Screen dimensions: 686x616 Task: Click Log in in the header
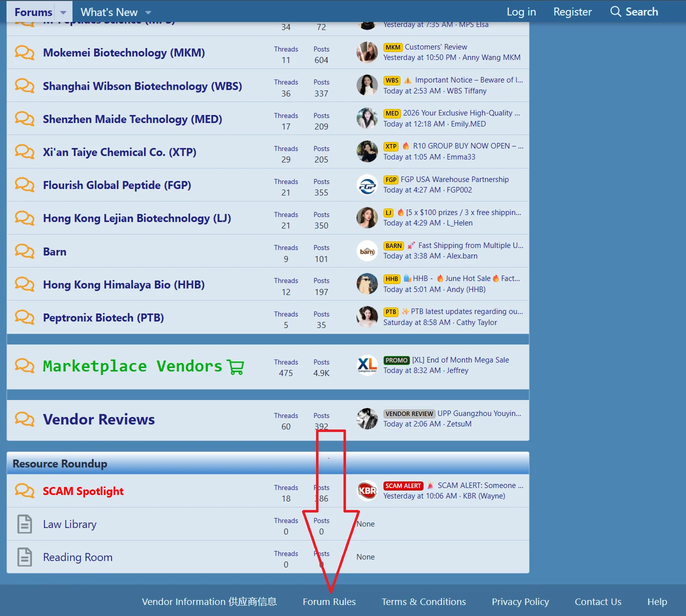click(x=521, y=11)
